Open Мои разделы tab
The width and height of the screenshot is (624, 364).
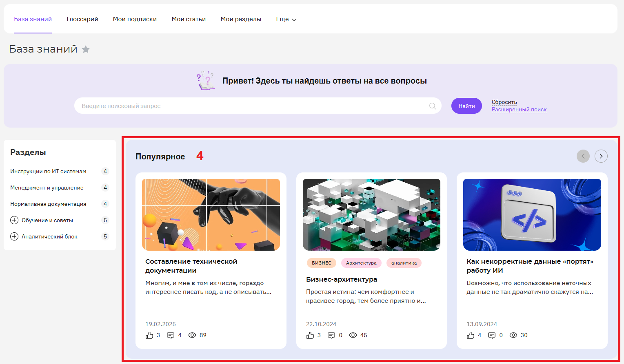pos(241,19)
